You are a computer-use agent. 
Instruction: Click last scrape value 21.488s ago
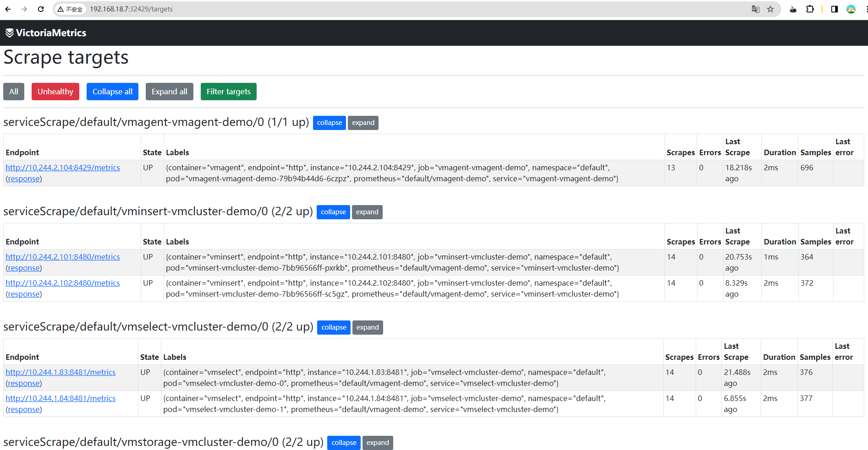[x=737, y=378]
